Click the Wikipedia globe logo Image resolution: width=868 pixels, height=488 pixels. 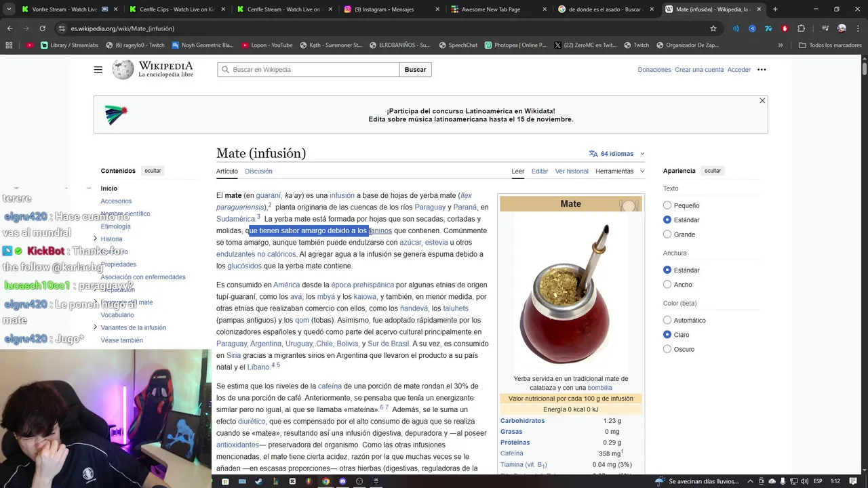tap(123, 70)
